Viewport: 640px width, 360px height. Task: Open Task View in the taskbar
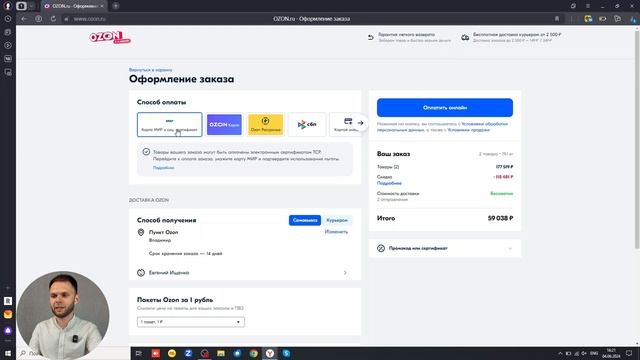138,353
